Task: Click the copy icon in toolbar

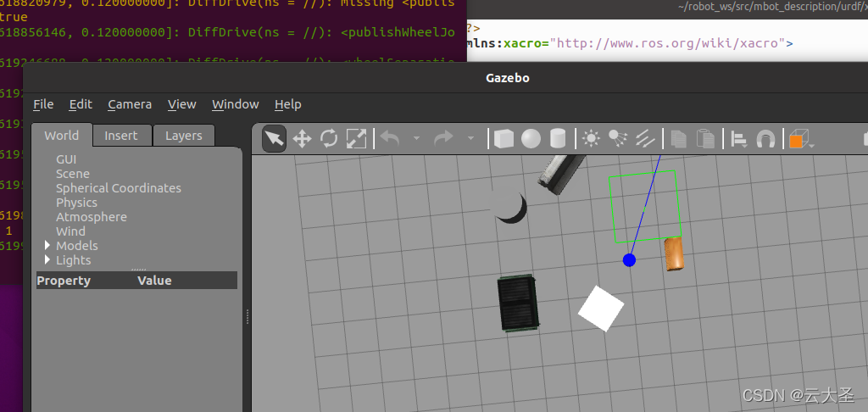Action: pos(678,138)
